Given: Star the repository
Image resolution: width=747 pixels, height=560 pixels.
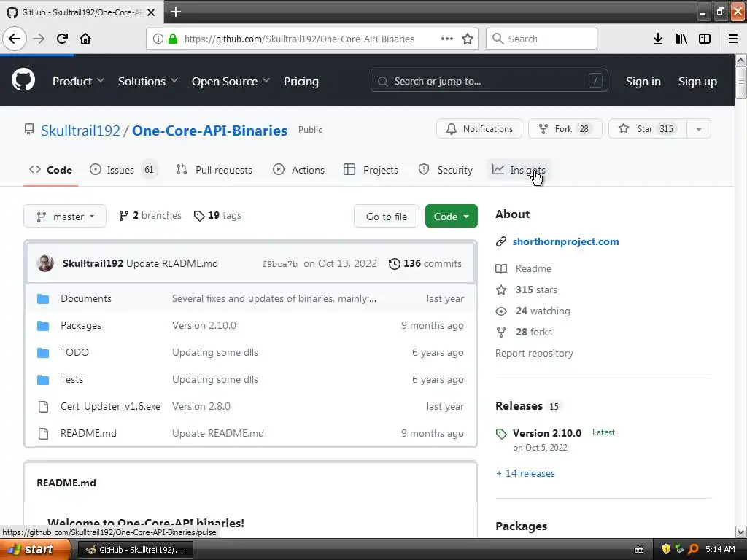Looking at the screenshot, I should (x=648, y=129).
